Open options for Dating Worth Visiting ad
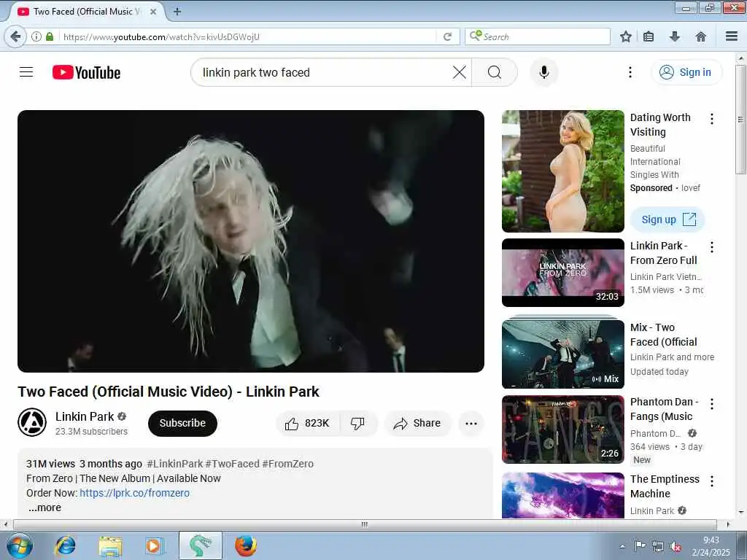Screen dimensions: 747x560 712,119
